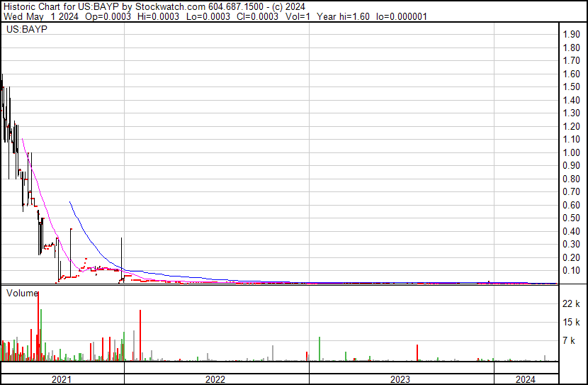The image size is (588, 385).
Task: Click the US:BAYP ticker label in chart
Action: 23,30
